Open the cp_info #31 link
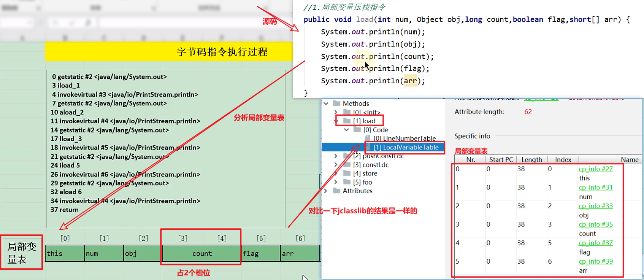Image resolution: width=644 pixels, height=280 pixels. (x=596, y=188)
